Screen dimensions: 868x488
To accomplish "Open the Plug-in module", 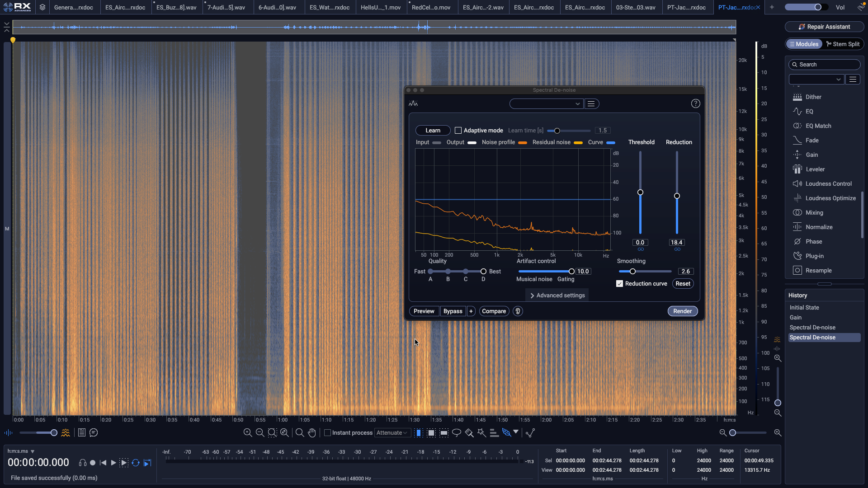I will click(x=814, y=256).
